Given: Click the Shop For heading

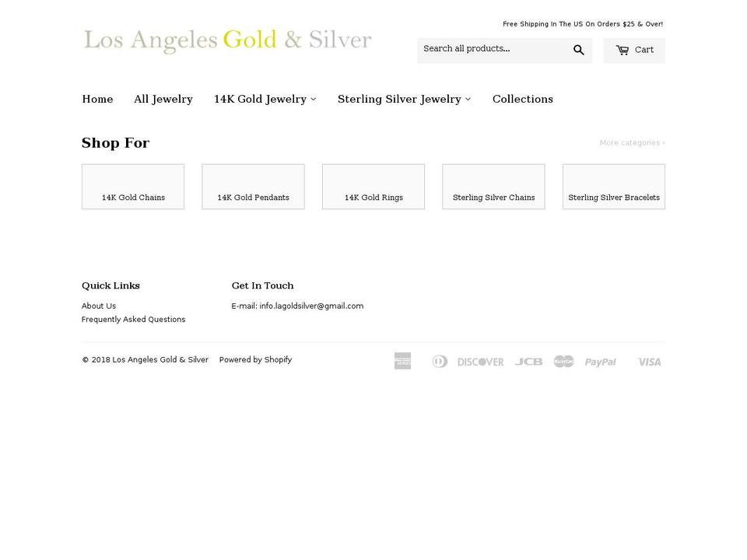Looking at the screenshot, I should coord(115,143).
